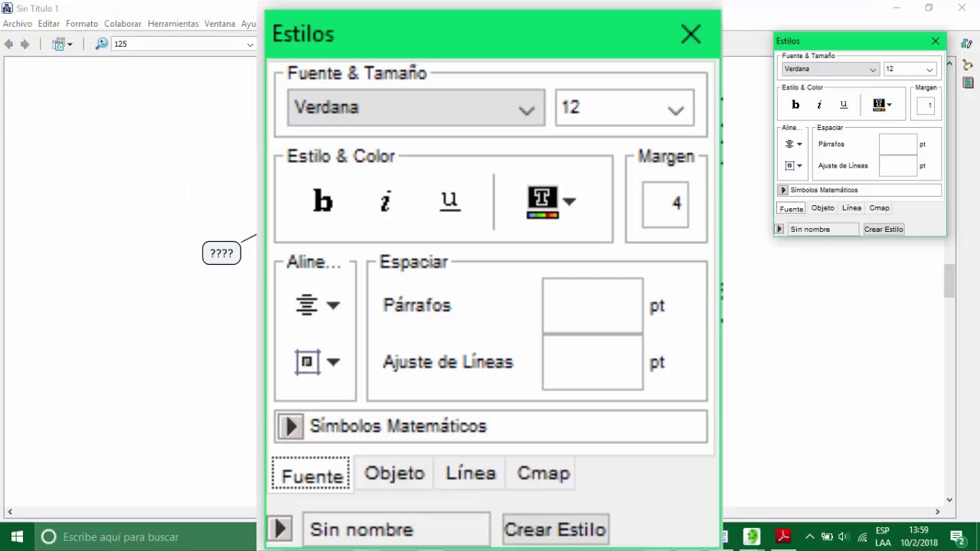Open the Archivo menu
980x551 pixels.
(x=18, y=24)
